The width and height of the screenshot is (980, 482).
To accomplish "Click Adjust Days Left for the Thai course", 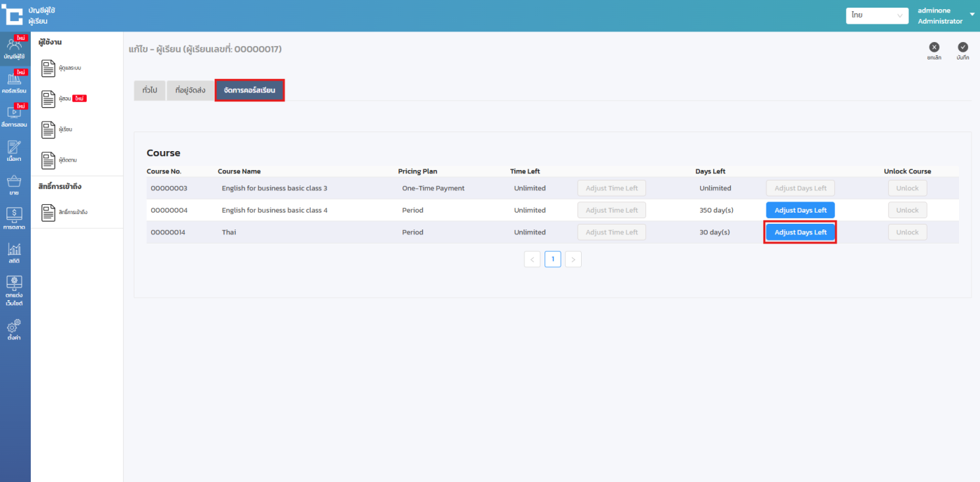I will 800,232.
